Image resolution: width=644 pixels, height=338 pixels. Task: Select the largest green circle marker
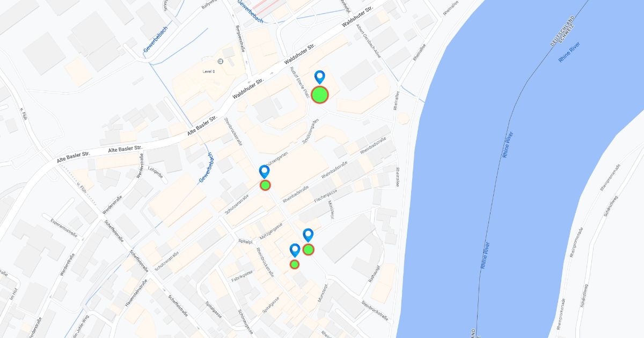pos(320,94)
